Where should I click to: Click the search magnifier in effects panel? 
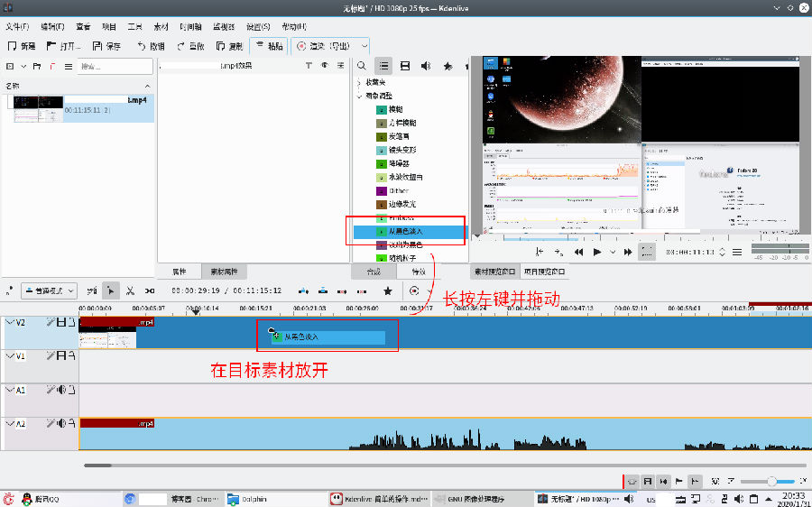coord(362,66)
